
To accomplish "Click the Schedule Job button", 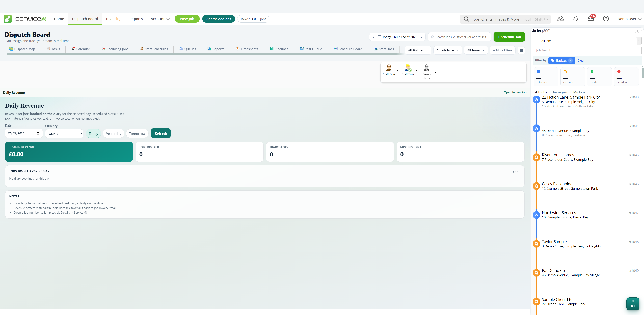I will tap(509, 37).
